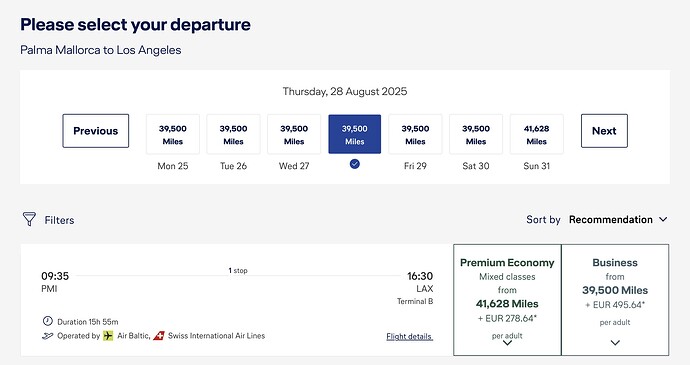Select Sun 31 date with 41,628 Miles
Viewport: 690px width, 365px height.
(536, 134)
